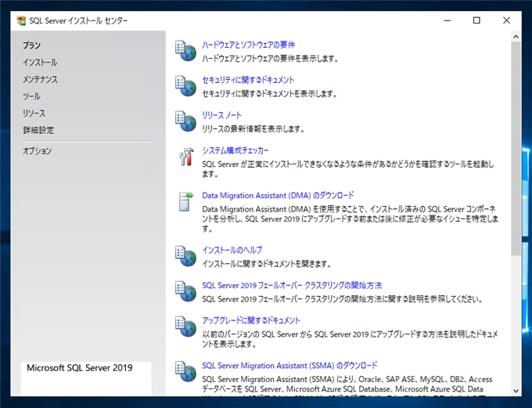This screenshot has height=408, width=532.
Task: Click the SQL Server setup icon in title bar
Action: [x=21, y=20]
